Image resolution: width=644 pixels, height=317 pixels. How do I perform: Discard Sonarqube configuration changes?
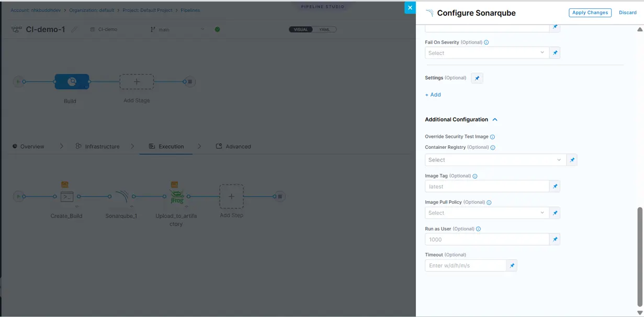tap(627, 13)
